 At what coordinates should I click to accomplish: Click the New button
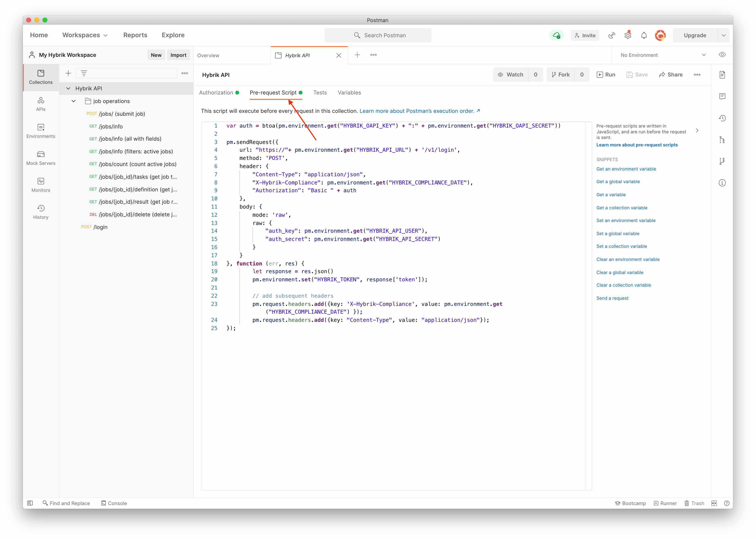click(x=156, y=55)
